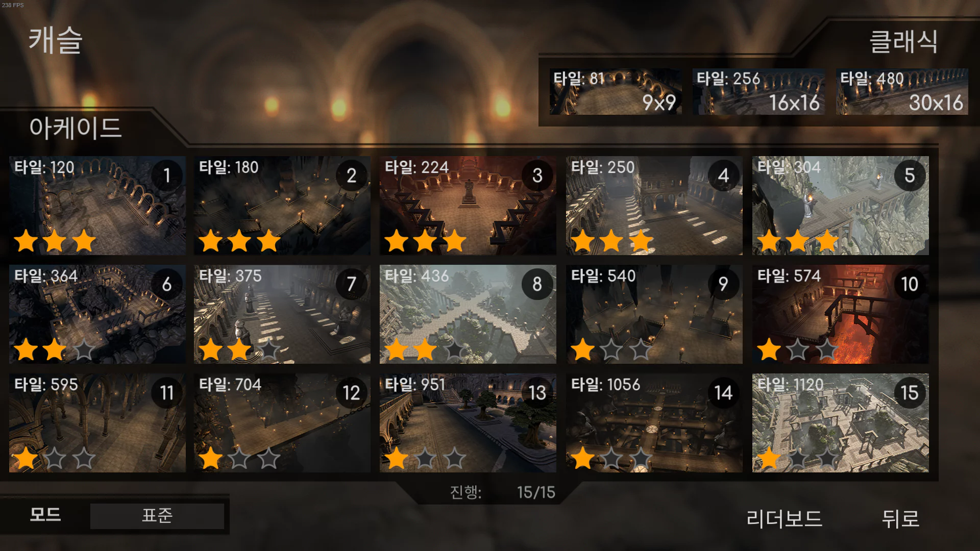Image resolution: width=980 pixels, height=551 pixels.
Task: Click the number 2 level badge
Action: pos(352,175)
